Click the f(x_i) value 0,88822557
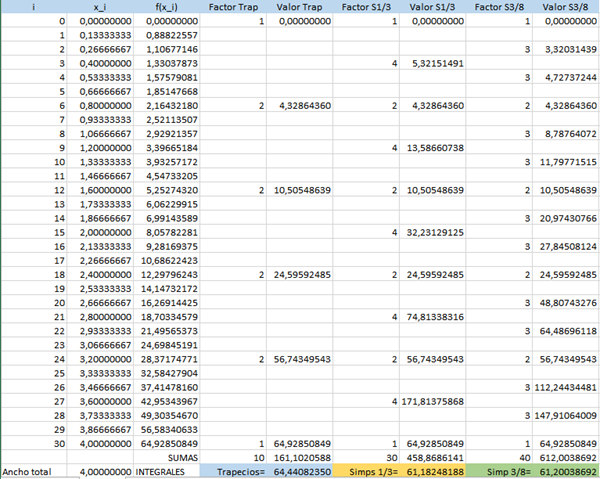Viewport: 600px width, 479px height. [170, 34]
